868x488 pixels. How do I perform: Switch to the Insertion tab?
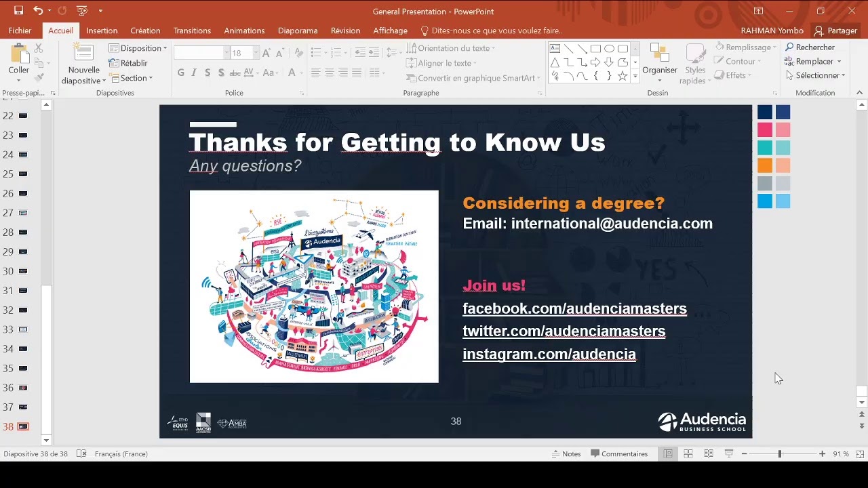(102, 30)
